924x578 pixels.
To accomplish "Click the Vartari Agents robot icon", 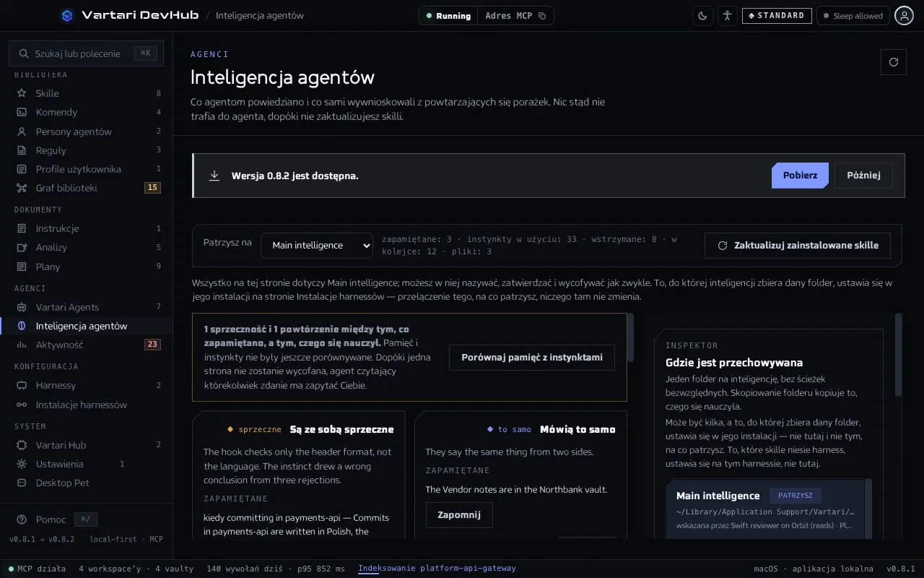I will point(22,307).
